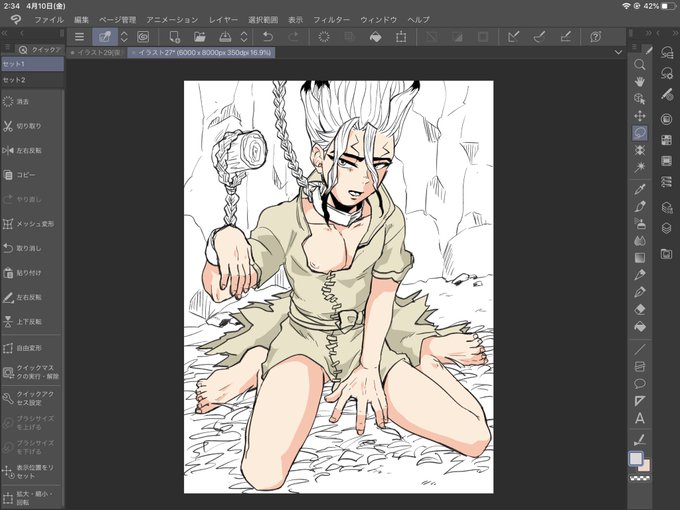This screenshot has height=510, width=680.
Task: Click 貼り付け in Quick Access
Action: click(x=31, y=273)
